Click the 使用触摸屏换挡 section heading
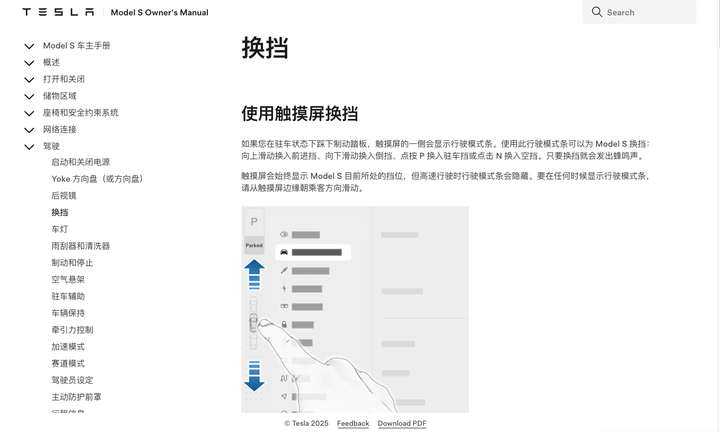720x432 pixels. (x=300, y=113)
